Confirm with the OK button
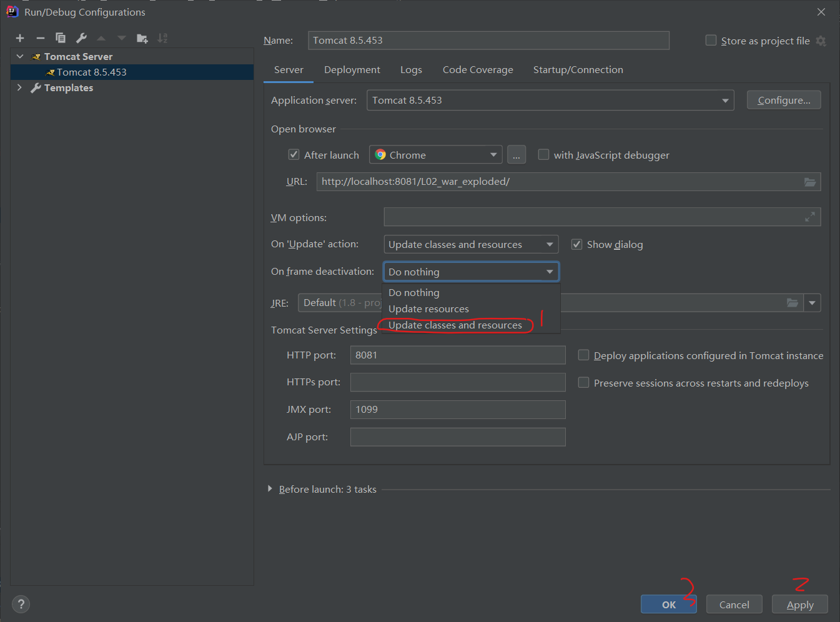This screenshot has width=840, height=622. 669,605
